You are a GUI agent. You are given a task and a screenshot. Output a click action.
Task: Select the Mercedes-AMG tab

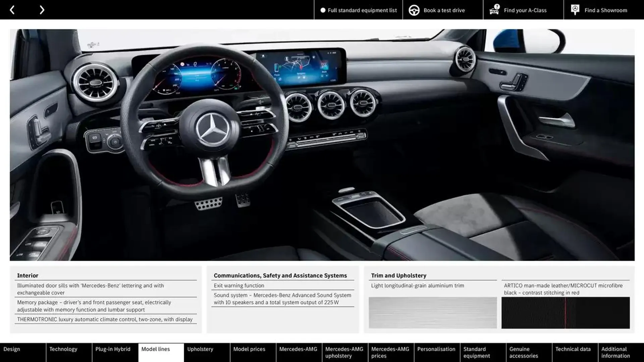pyautogui.click(x=298, y=352)
